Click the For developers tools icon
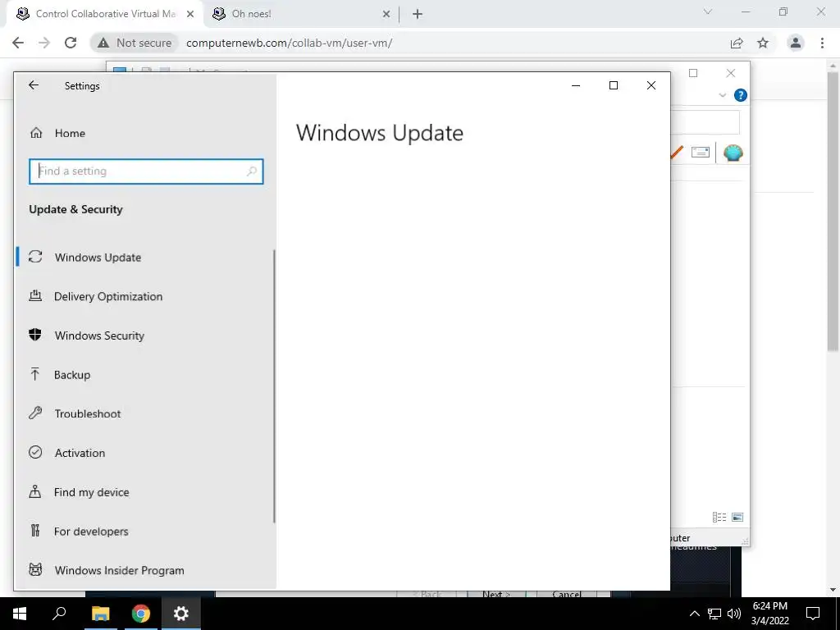Screen dimensions: 840x630 pyautogui.click(x=35, y=531)
